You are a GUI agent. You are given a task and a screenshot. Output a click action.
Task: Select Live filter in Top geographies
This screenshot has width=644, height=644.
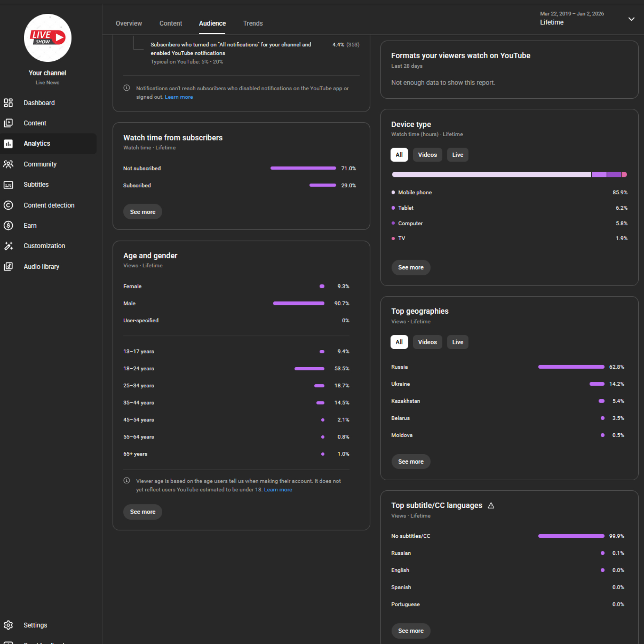pos(458,342)
